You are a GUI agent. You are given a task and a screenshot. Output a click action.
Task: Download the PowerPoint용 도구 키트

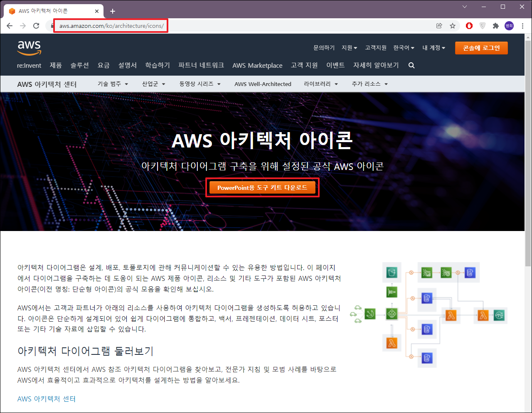(262, 188)
